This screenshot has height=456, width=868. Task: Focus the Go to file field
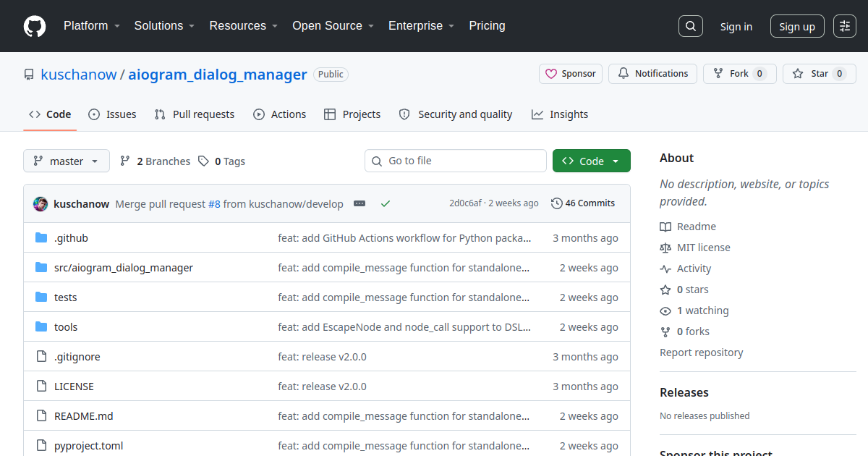[456, 161]
